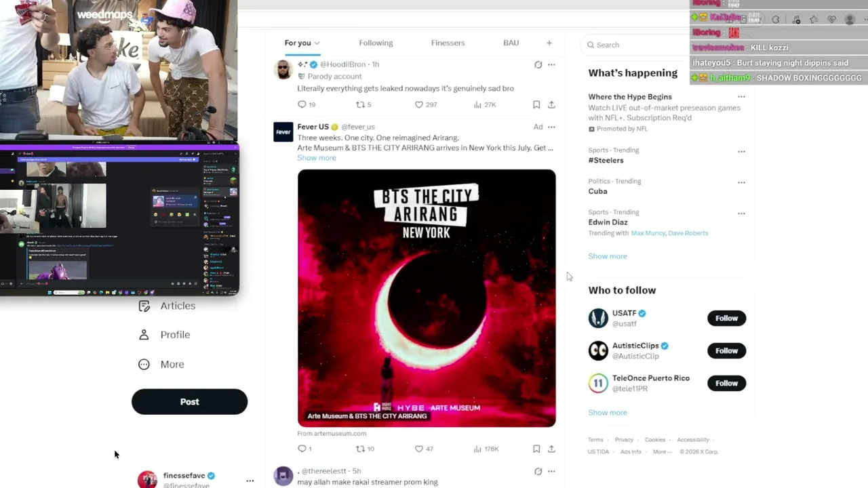
Task: View analytics of Fever US ad showing 176K
Action: (x=486, y=449)
